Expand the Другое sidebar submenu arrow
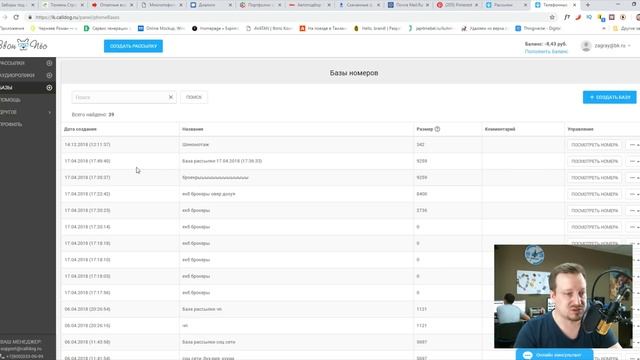 50,112
